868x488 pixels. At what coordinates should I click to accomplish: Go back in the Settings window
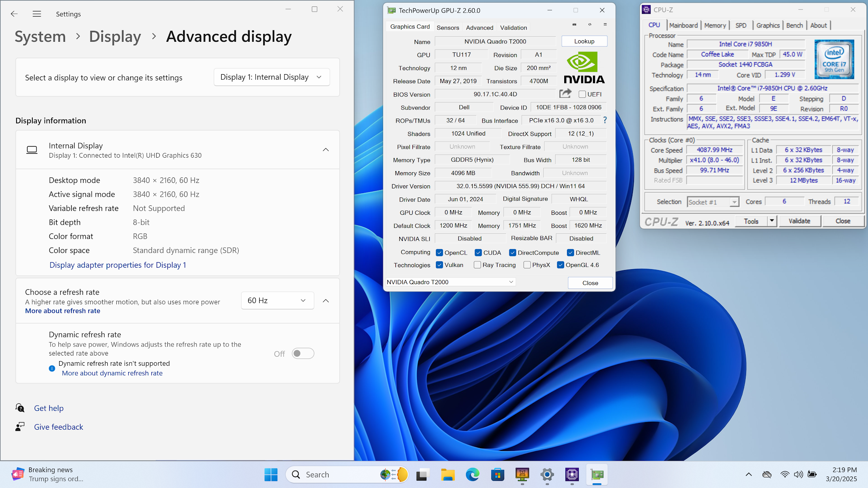coord(14,14)
